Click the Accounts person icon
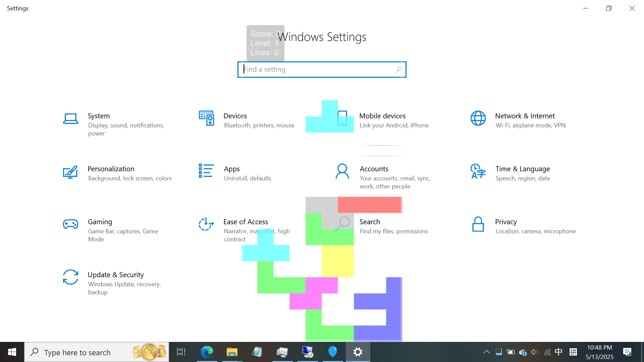The height and width of the screenshot is (362, 644). pyautogui.click(x=342, y=171)
